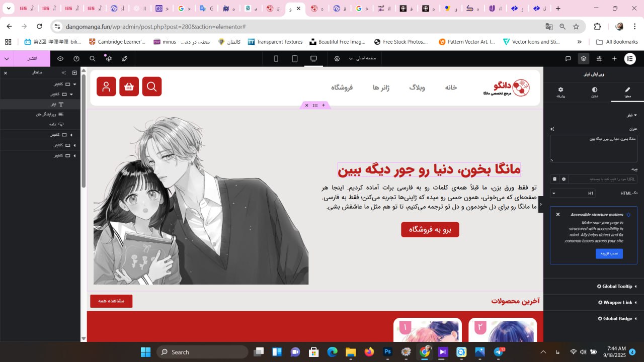The height and width of the screenshot is (362, 644).
Task: Open the notes comment icon
Action: point(568,59)
